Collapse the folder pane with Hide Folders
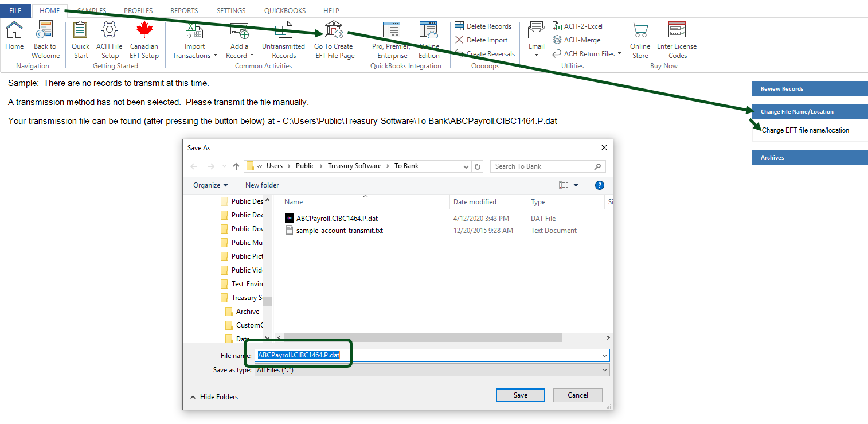The image size is (868, 424). coord(214,397)
